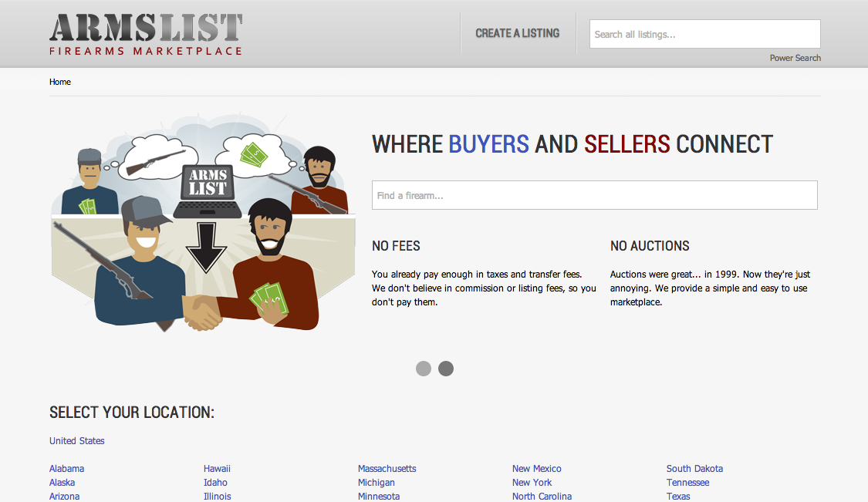Click the black down arrow graphic
868x502 pixels.
click(206, 248)
